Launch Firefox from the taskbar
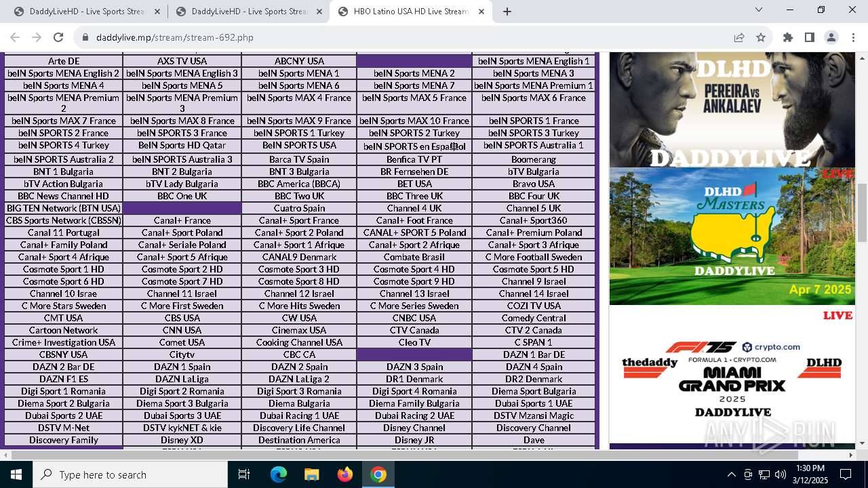Screen dimensions: 868x488 pyautogui.click(x=345, y=474)
